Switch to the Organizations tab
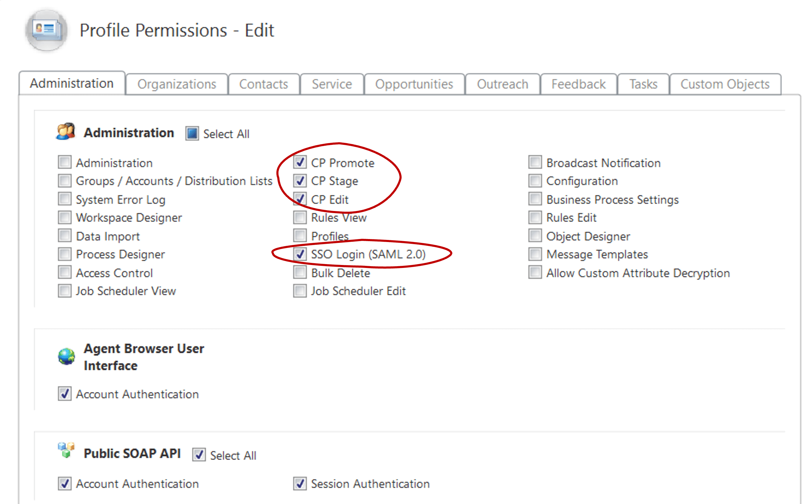 (177, 84)
